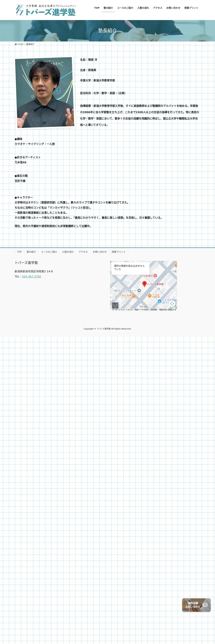215x644 pixels.
Task: Go to 入塾の流れ in footer menu
Action: click(x=68, y=252)
